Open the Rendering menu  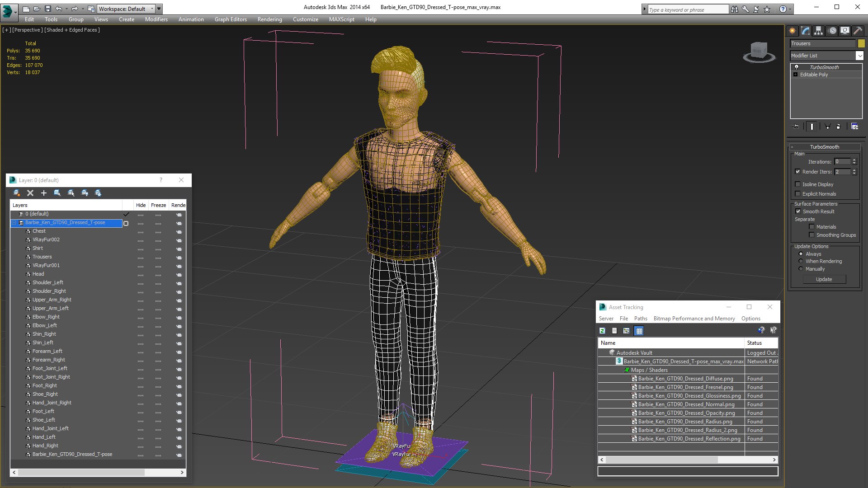tap(269, 19)
